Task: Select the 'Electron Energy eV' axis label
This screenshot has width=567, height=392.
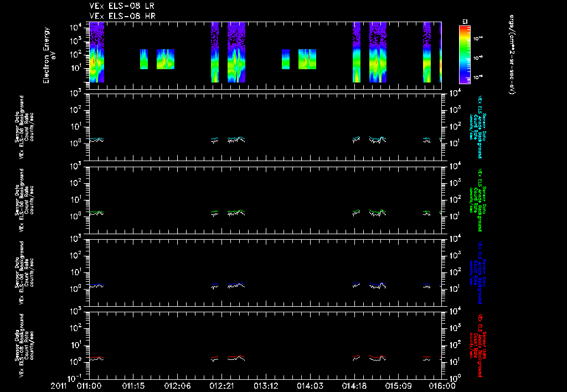Action: click(49, 55)
